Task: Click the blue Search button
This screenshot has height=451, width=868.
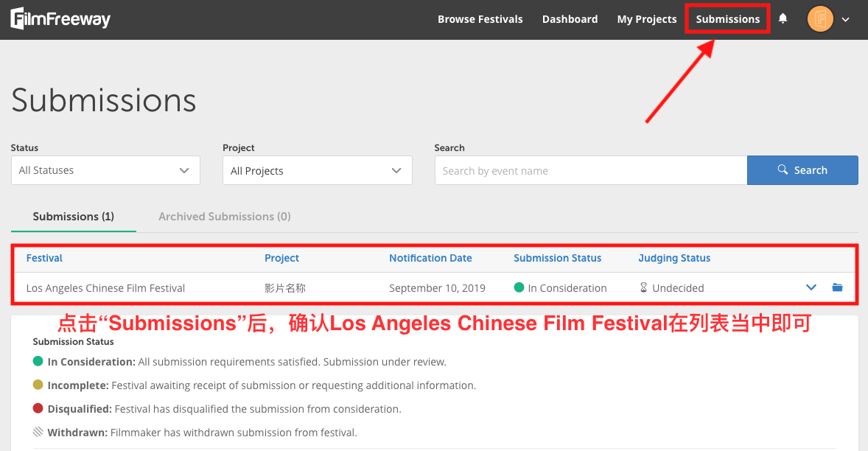Action: 802,170
